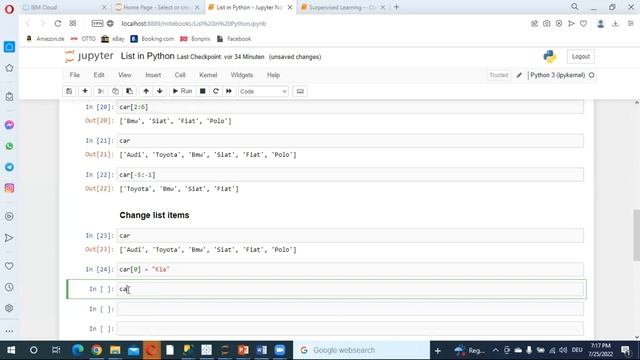
Task: Open the Facebook bookmark
Action: [234, 39]
